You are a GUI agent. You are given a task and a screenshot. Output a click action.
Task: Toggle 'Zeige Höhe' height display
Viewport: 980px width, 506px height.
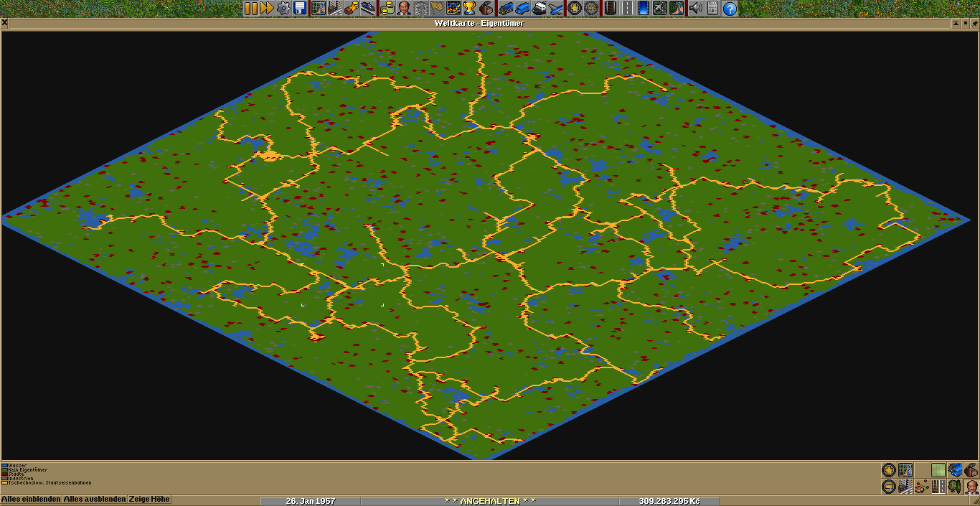[149, 500]
